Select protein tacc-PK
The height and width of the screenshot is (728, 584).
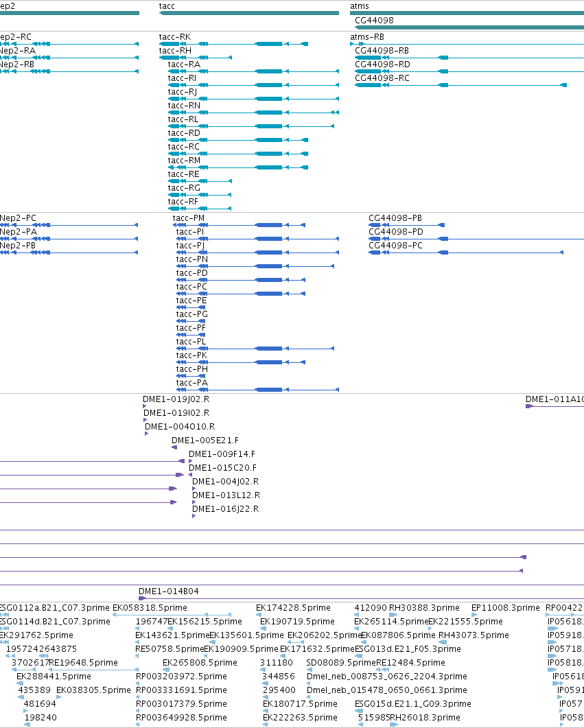(x=241, y=362)
